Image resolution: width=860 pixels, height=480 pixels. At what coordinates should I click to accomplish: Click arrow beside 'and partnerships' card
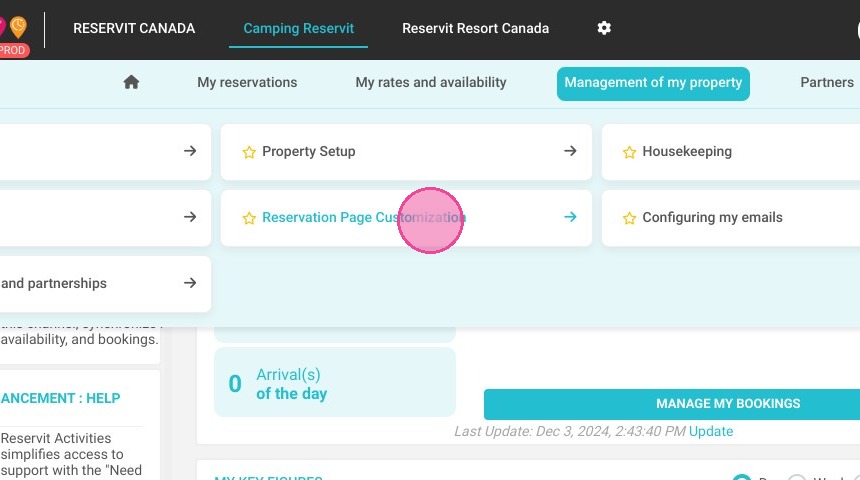click(190, 283)
